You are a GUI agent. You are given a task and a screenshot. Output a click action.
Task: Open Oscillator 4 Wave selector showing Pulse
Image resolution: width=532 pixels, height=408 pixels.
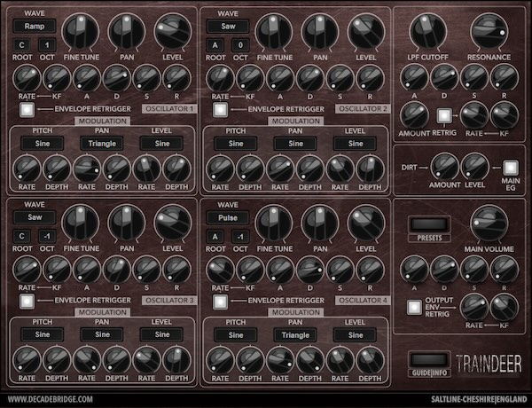point(228,217)
